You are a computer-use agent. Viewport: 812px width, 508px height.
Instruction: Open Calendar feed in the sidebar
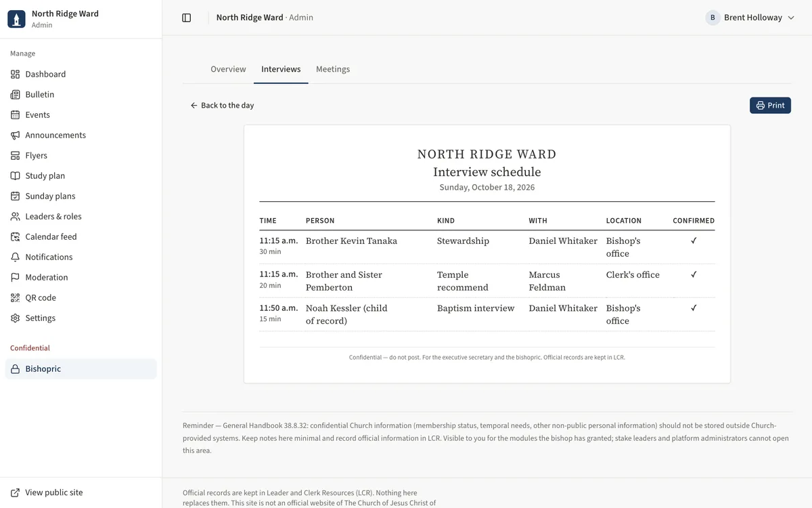coord(81,237)
